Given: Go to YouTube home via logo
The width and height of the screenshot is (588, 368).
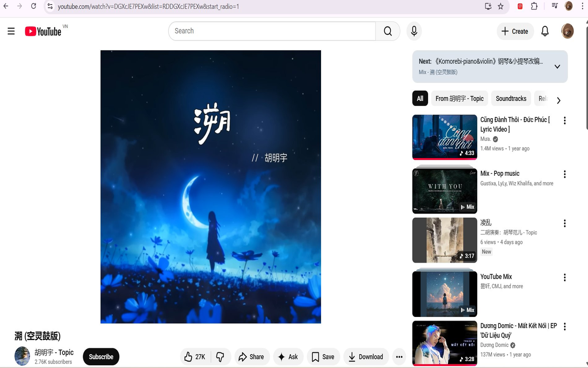Looking at the screenshot, I should [x=43, y=31].
